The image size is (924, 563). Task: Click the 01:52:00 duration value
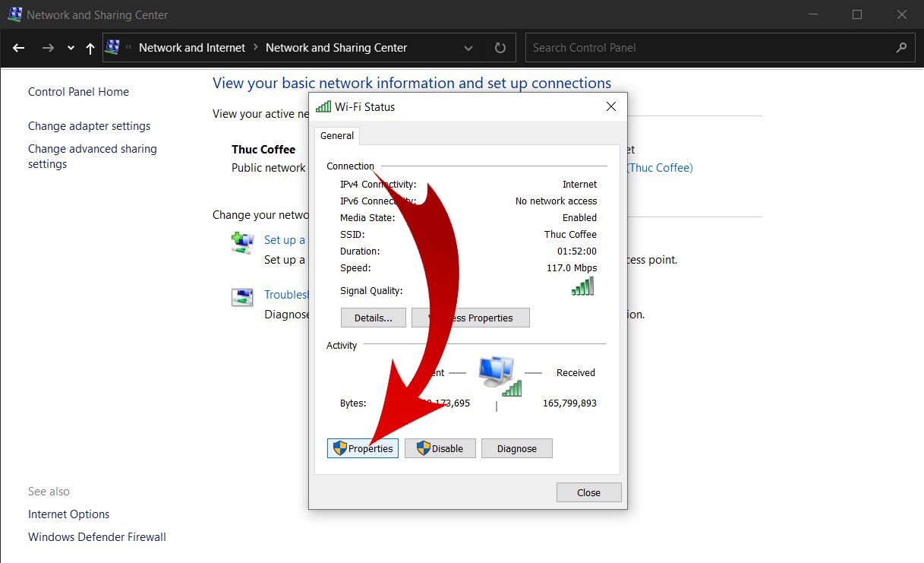coord(577,251)
